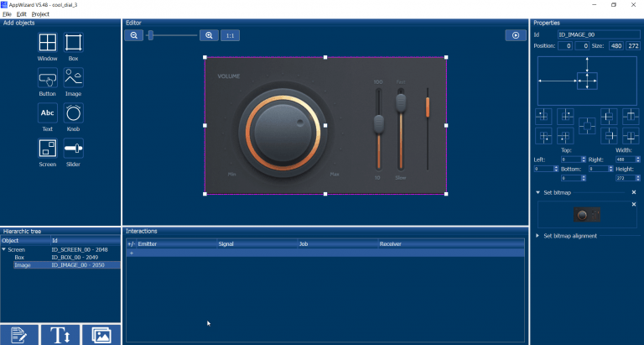Add a Text object

pos(48,113)
